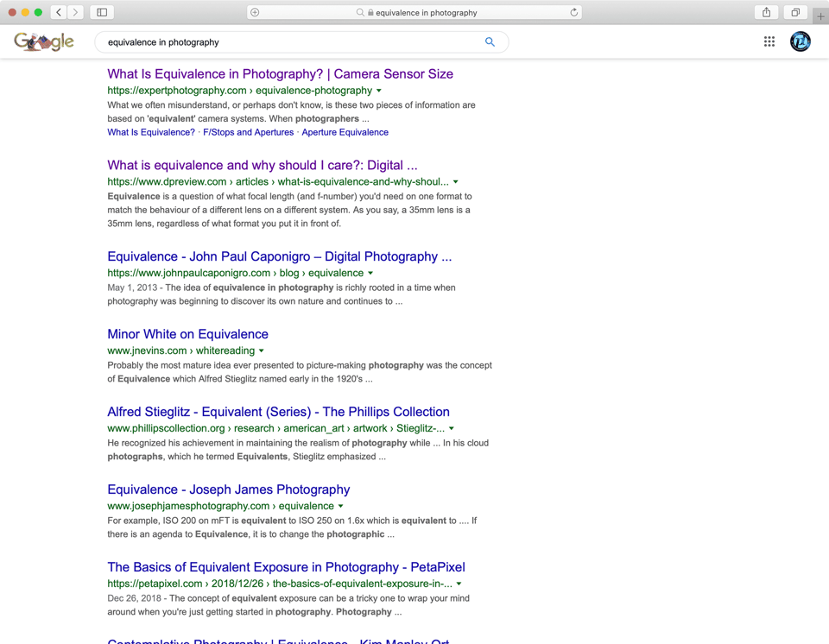
Task: Open the Safari share button
Action: (766, 12)
